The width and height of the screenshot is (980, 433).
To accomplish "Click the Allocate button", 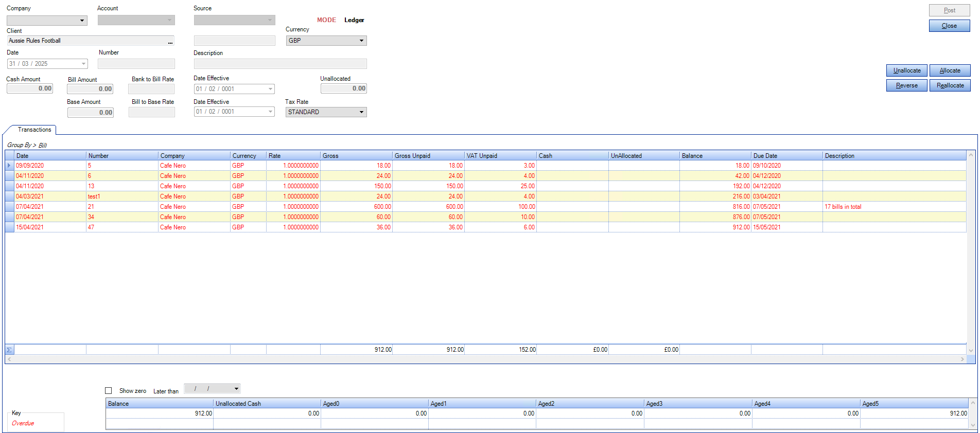I will click(x=950, y=70).
